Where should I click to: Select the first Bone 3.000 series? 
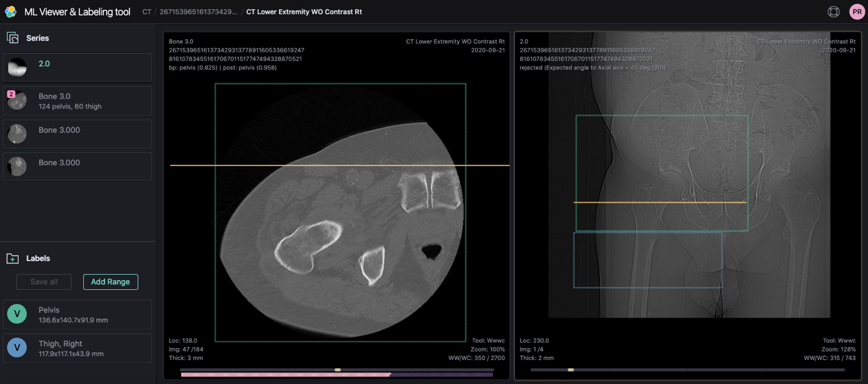point(77,133)
